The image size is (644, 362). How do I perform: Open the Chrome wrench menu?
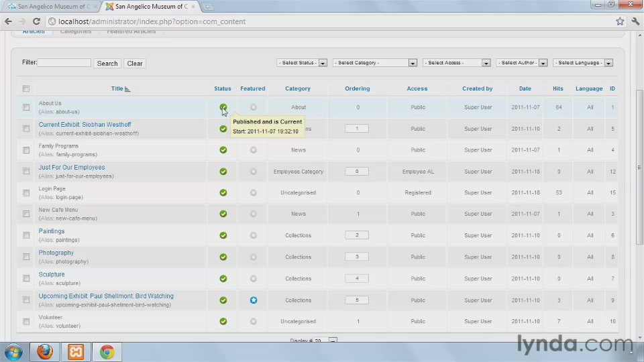pyautogui.click(x=635, y=21)
